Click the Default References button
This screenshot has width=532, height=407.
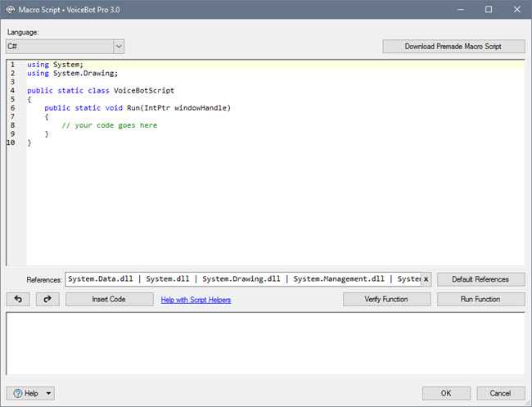[x=480, y=279]
